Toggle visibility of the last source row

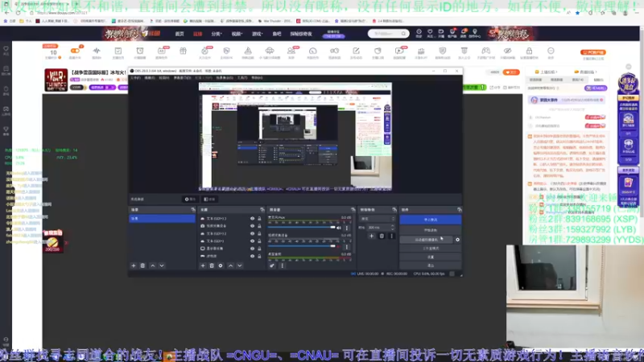(252, 256)
